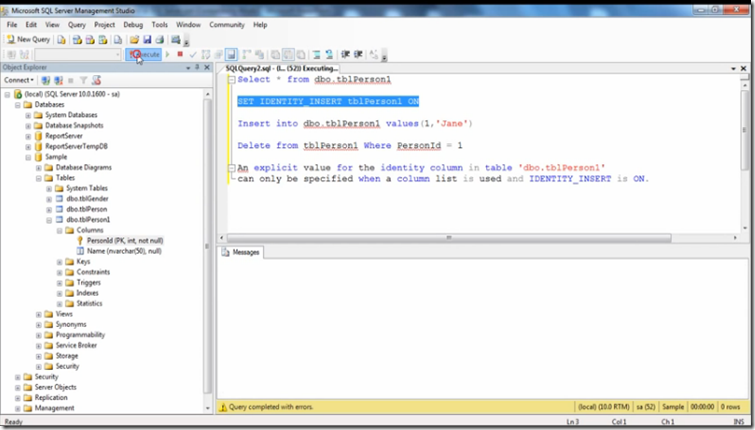Open an Analysis Services XMLA Query
755x430 pixels.
[103, 39]
